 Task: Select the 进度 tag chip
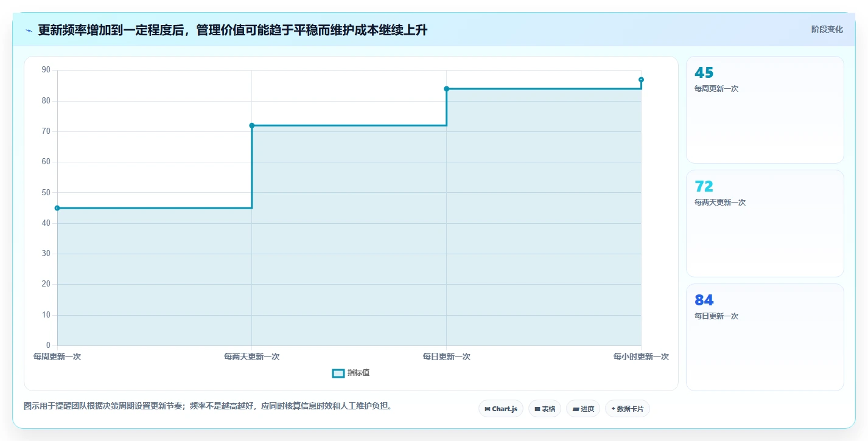point(583,409)
